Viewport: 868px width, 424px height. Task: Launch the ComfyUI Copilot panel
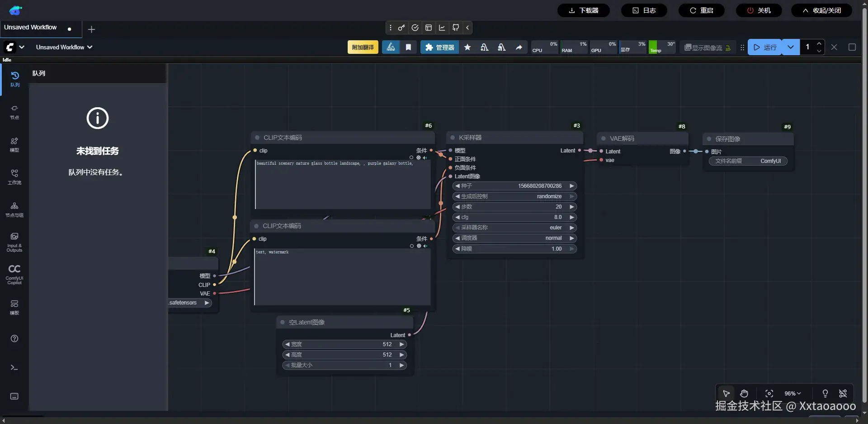(x=14, y=275)
